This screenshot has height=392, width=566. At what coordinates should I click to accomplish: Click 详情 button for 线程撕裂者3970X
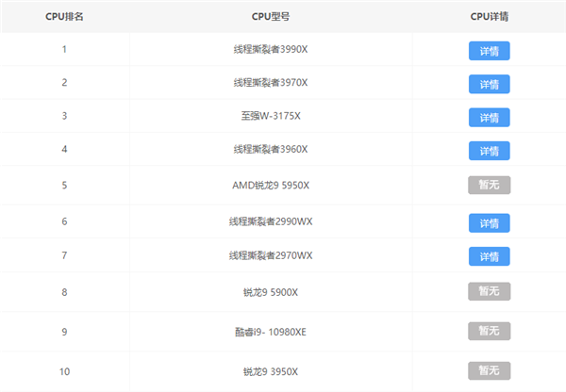(489, 84)
